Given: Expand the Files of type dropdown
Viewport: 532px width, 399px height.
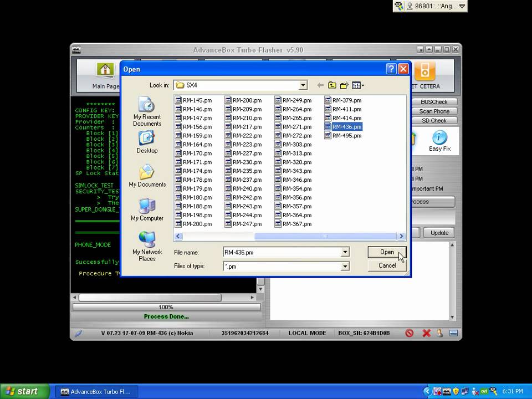Looking at the screenshot, I should 345,267.
